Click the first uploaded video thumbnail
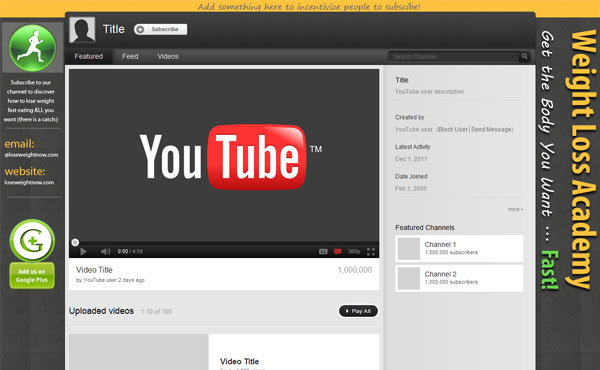Viewport: 600px width, 370px height. click(139, 352)
